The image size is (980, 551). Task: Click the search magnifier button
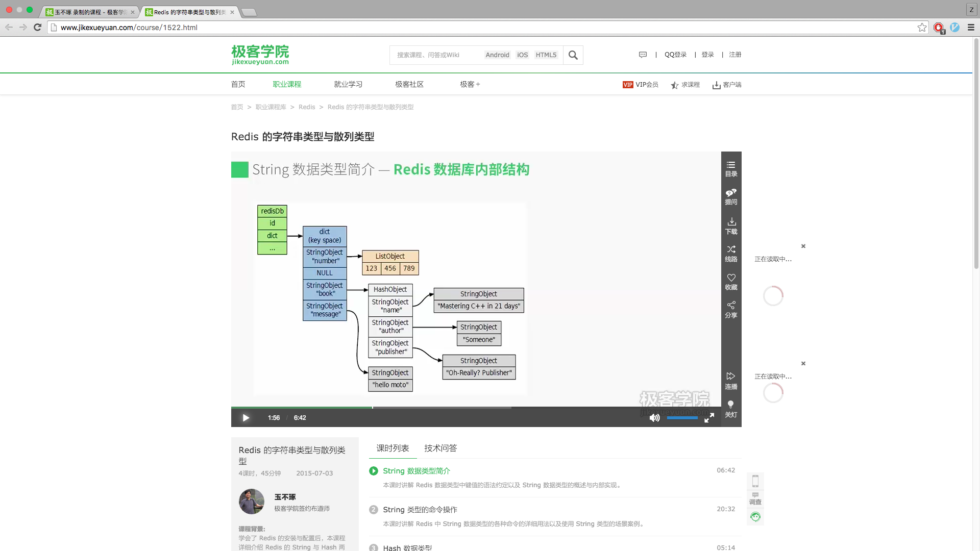coord(573,55)
